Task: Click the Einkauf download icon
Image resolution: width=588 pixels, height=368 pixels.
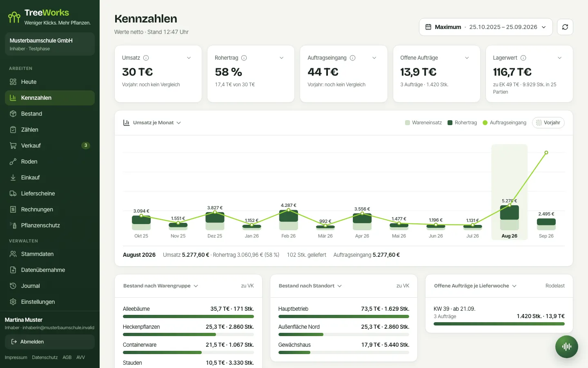Action: coord(13,177)
